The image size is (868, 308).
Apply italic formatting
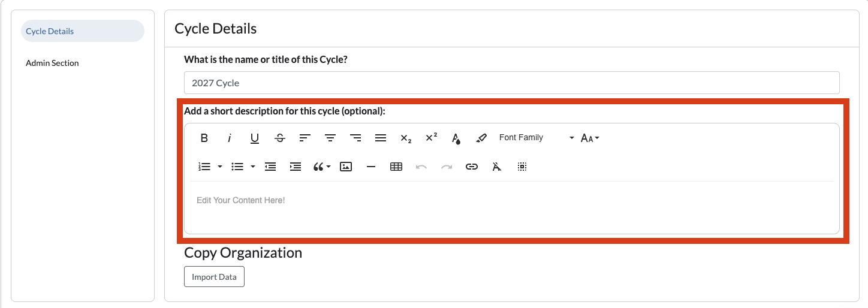click(x=230, y=138)
